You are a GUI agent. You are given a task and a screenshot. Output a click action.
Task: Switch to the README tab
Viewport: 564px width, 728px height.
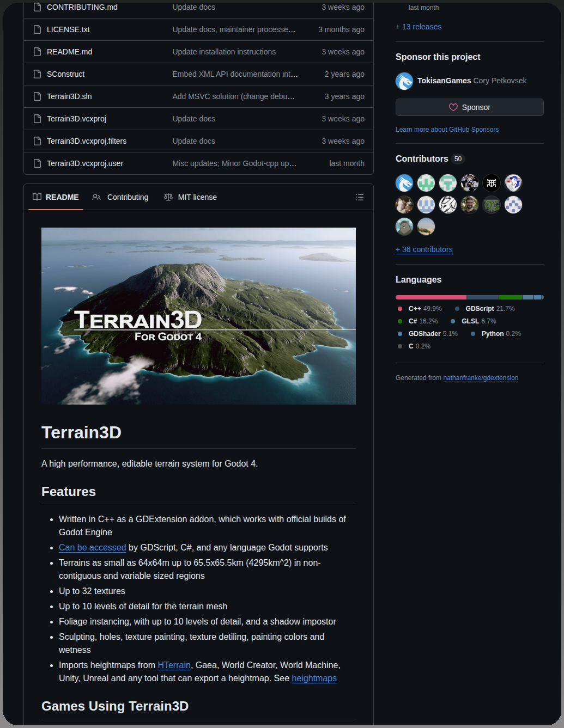pyautogui.click(x=56, y=197)
